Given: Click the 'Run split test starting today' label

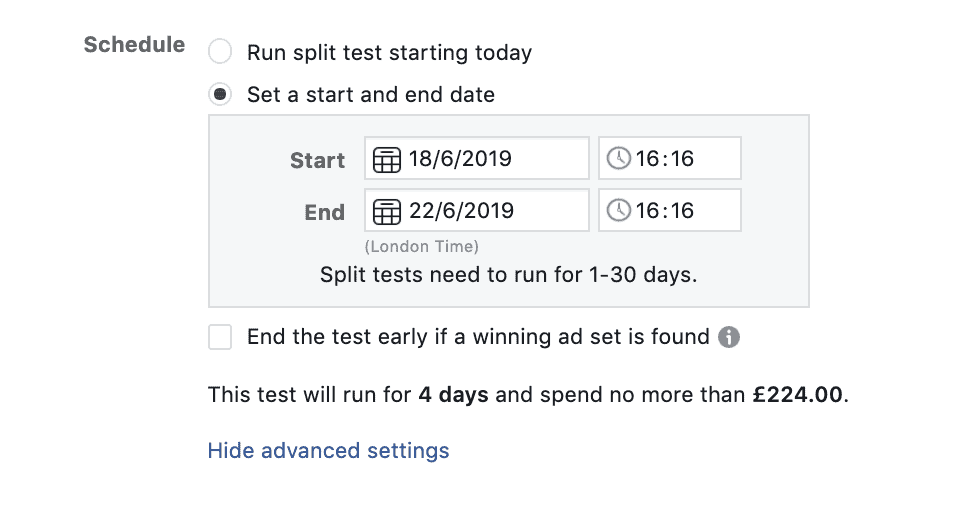Looking at the screenshot, I should coord(389,53).
